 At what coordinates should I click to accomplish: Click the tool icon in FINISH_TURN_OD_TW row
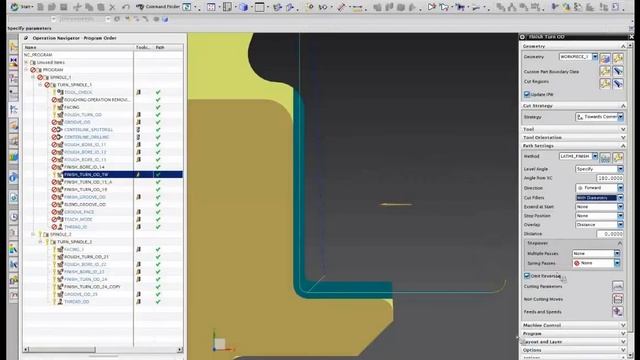(138, 174)
